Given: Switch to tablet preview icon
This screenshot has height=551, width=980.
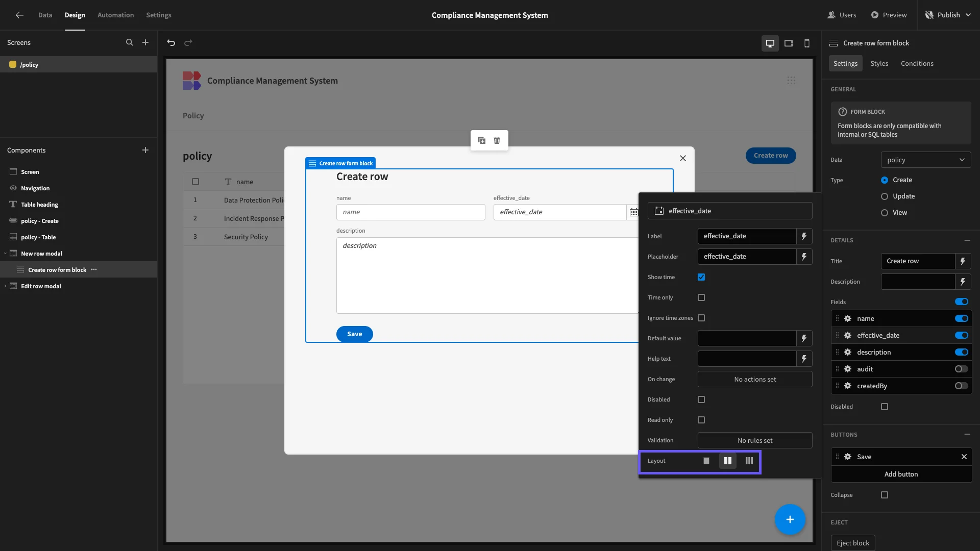Looking at the screenshot, I should click(789, 43).
